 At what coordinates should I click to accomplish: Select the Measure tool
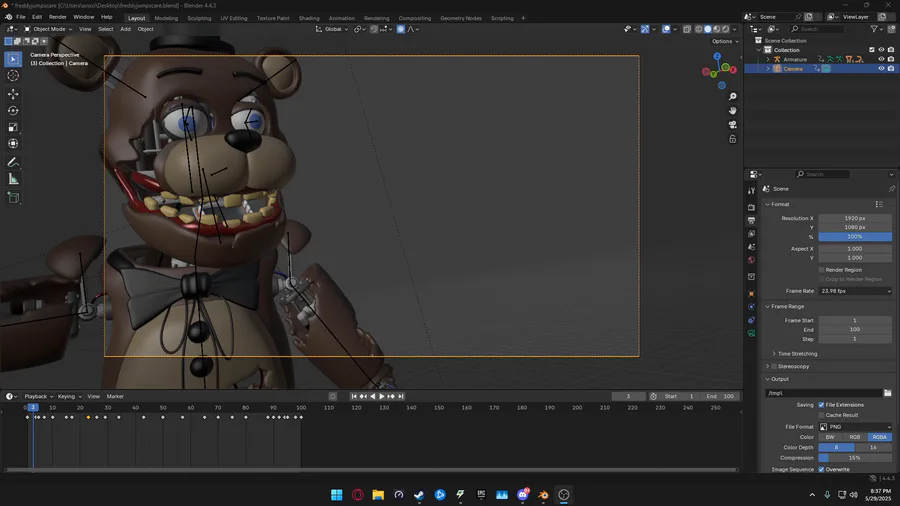pos(13,179)
